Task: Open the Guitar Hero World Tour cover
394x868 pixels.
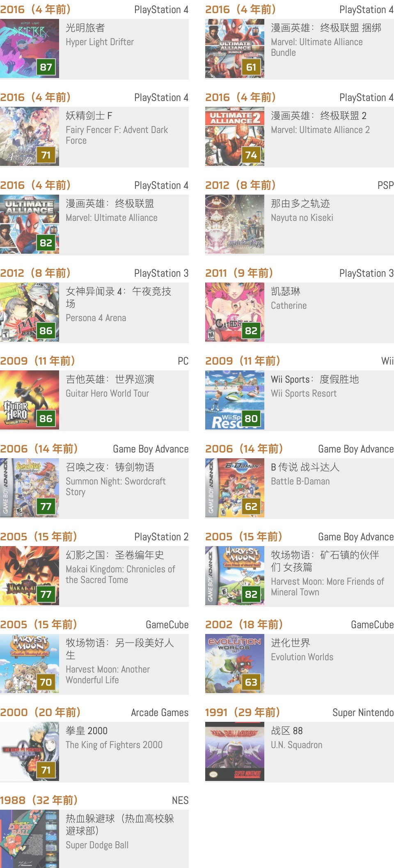Action: coord(30,400)
